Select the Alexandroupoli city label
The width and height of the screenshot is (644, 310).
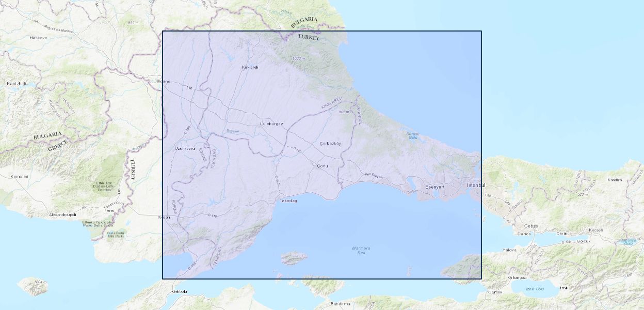coord(62,214)
